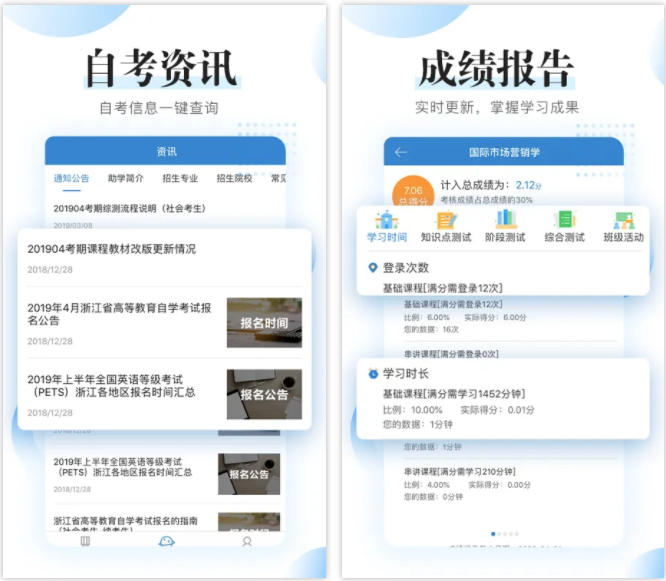Select the 招生院校 tab
Image resolution: width=666 pixels, height=581 pixels.
tap(234, 179)
